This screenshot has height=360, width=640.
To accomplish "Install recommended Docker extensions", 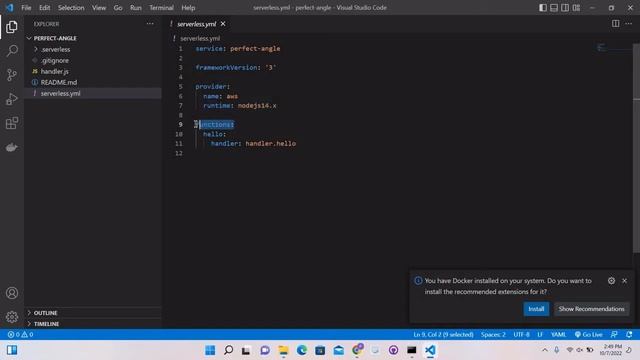I will point(536,309).
